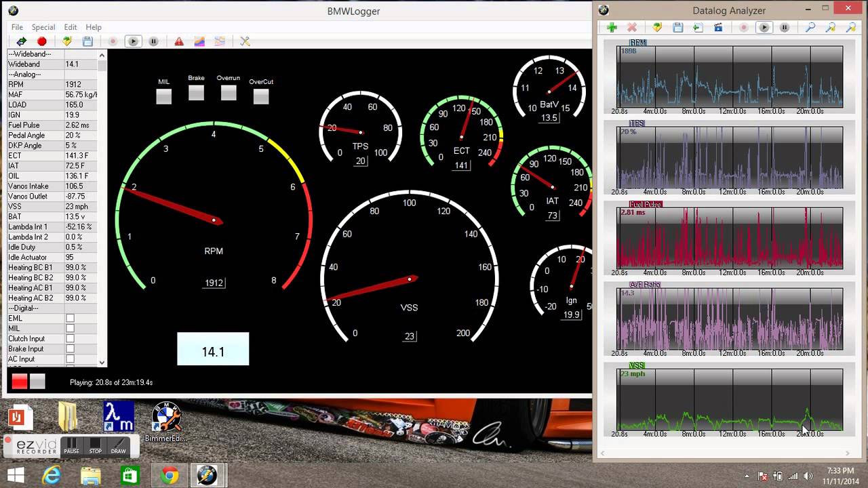The image size is (868, 488).
Task: Toggle the Clutch Input checkbox
Action: [x=70, y=339]
